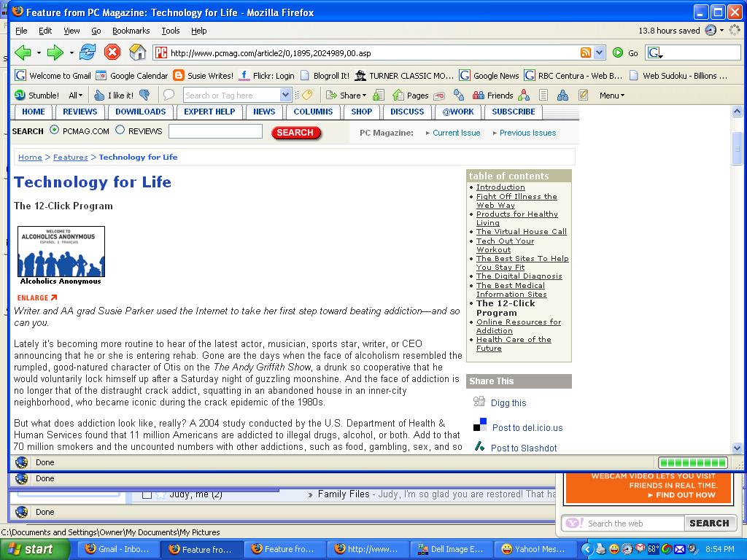Click the Stumble! button on toolbar
This screenshot has width=747, height=560.
(36, 96)
